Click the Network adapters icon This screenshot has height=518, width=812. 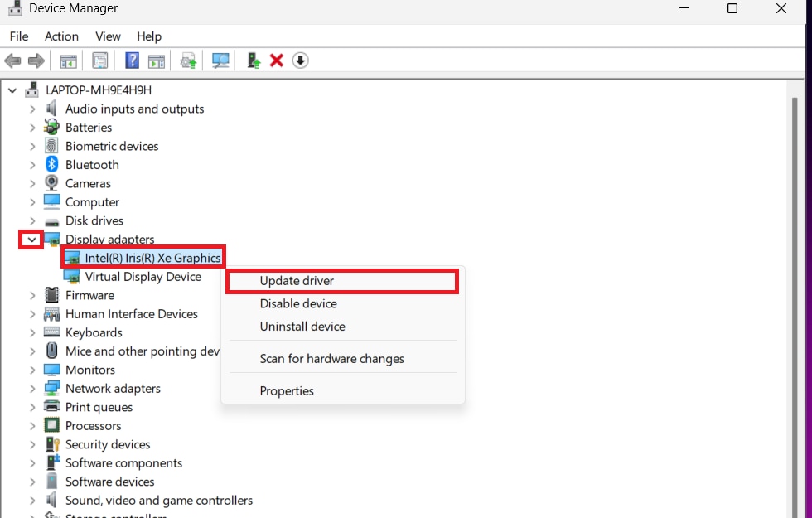pyautogui.click(x=51, y=388)
